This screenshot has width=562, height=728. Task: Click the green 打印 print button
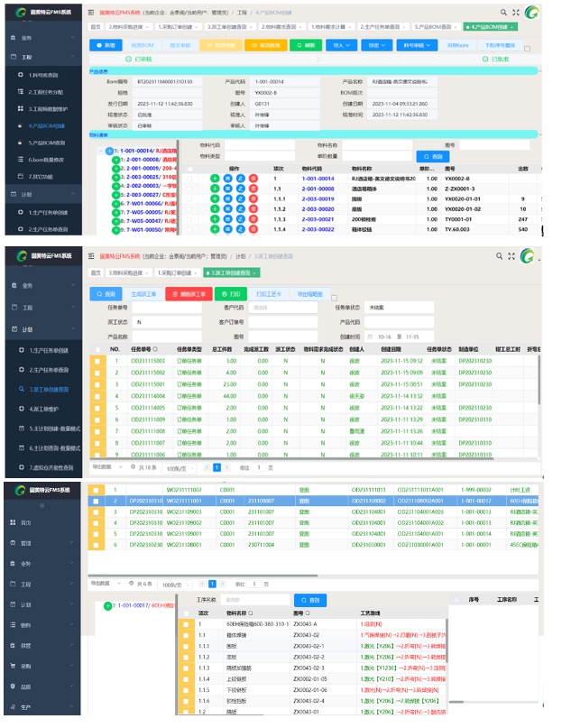pyautogui.click(x=230, y=294)
